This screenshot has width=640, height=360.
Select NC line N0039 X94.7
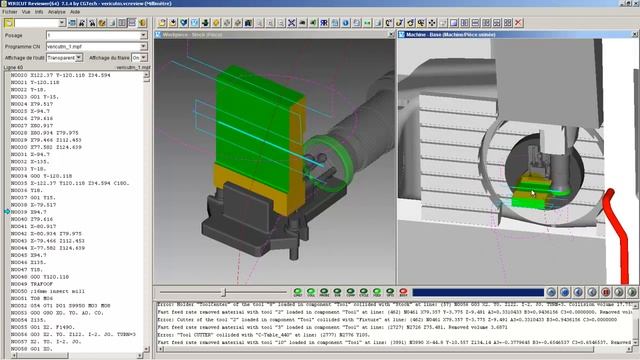(29, 212)
